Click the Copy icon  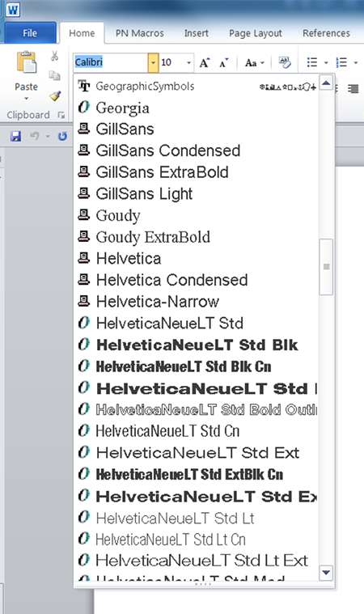click(x=54, y=75)
